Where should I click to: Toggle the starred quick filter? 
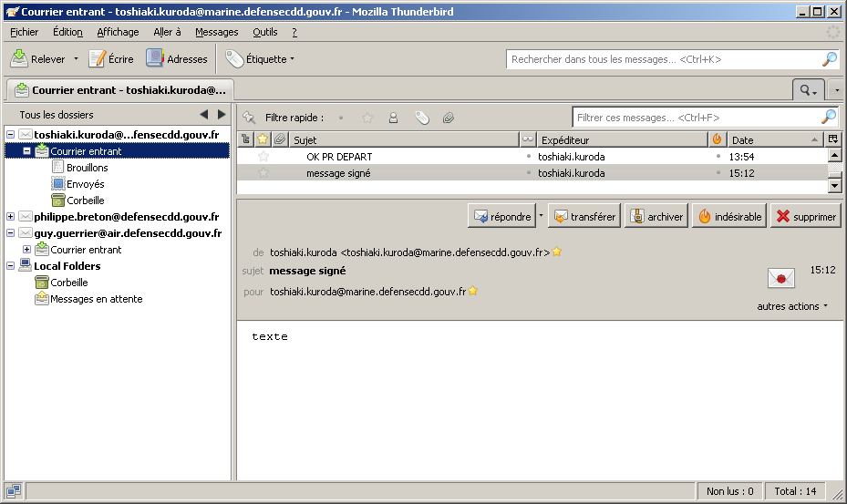click(367, 118)
